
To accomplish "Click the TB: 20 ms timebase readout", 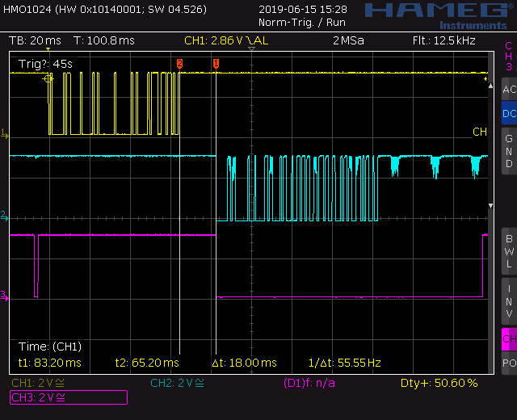I will click(x=36, y=40).
